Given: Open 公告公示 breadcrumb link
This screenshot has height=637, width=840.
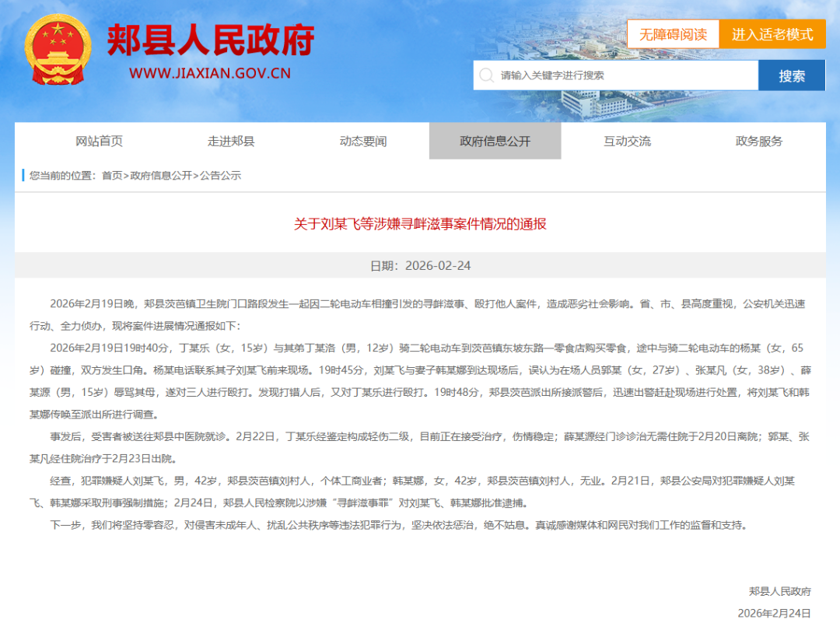Looking at the screenshot, I should click(x=220, y=176).
